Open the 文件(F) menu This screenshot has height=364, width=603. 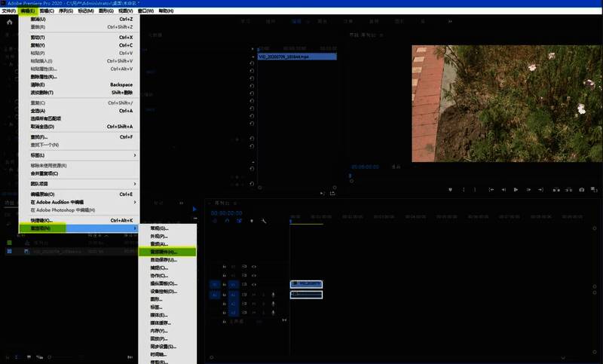point(8,11)
